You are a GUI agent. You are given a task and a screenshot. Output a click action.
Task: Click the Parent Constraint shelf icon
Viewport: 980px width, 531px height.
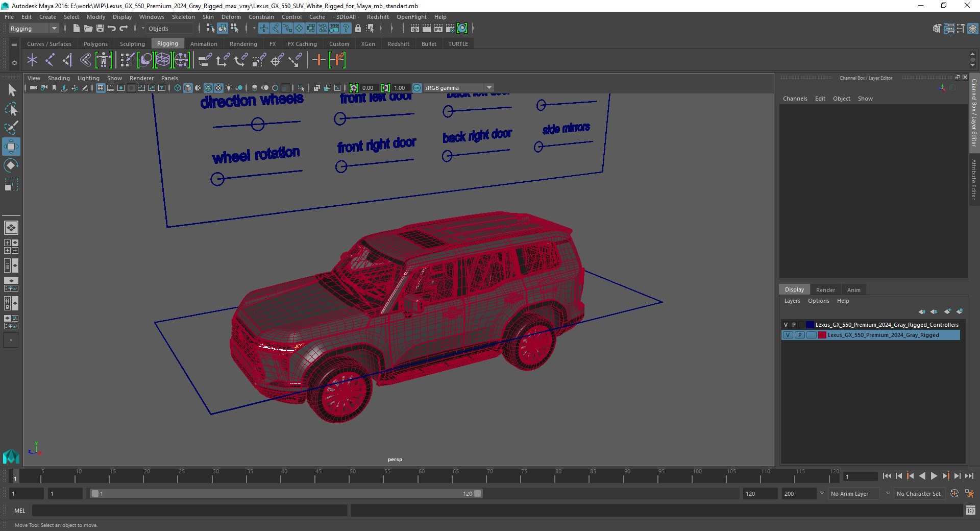pos(205,60)
